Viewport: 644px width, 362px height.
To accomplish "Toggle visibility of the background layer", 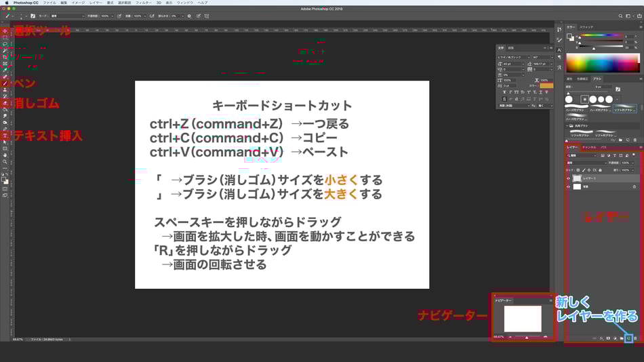I will (x=569, y=186).
